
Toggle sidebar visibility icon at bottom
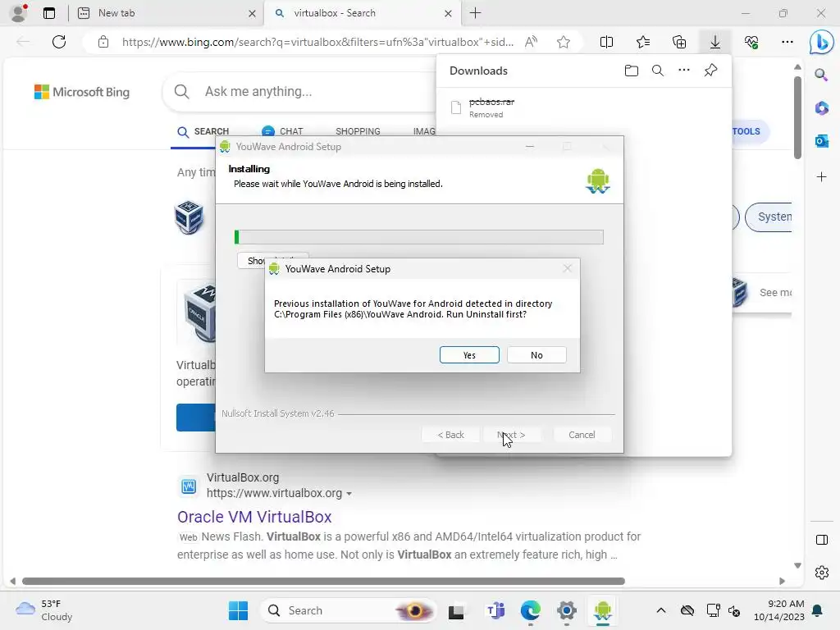(821, 540)
